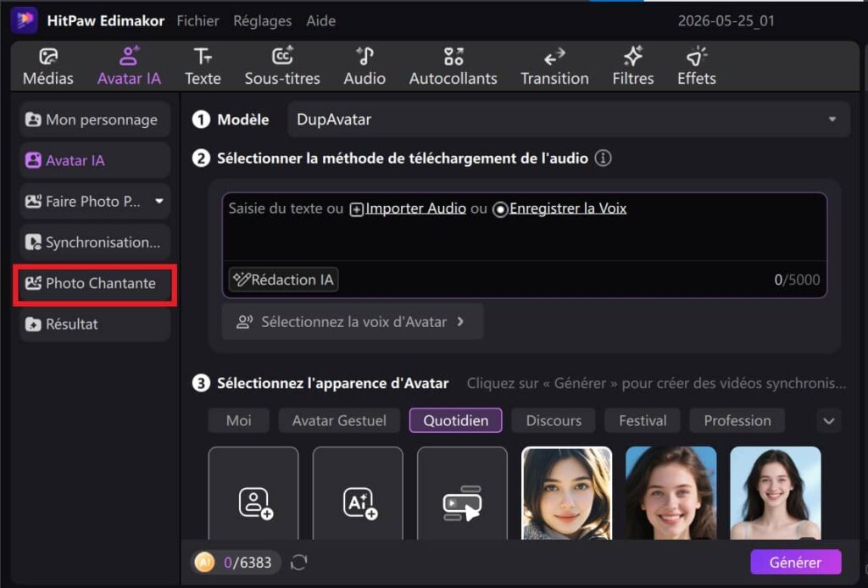Viewport: 868px width, 588px height.
Task: Open Mon personnage in the sidebar
Action: point(95,119)
